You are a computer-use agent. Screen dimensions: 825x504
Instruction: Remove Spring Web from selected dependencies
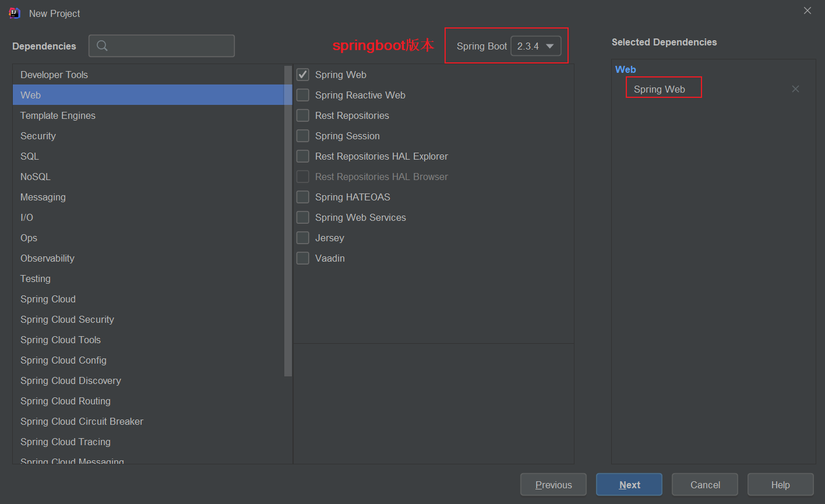[x=795, y=89]
